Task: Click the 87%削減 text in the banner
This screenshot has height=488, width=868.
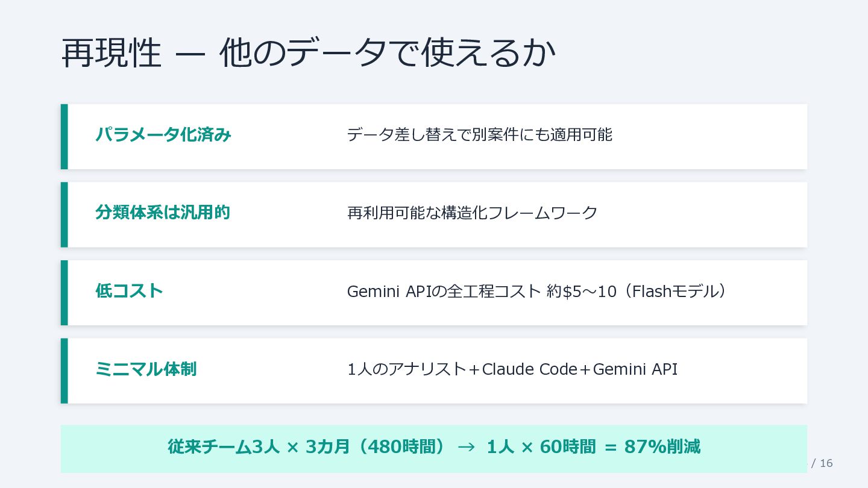Action: click(662, 447)
